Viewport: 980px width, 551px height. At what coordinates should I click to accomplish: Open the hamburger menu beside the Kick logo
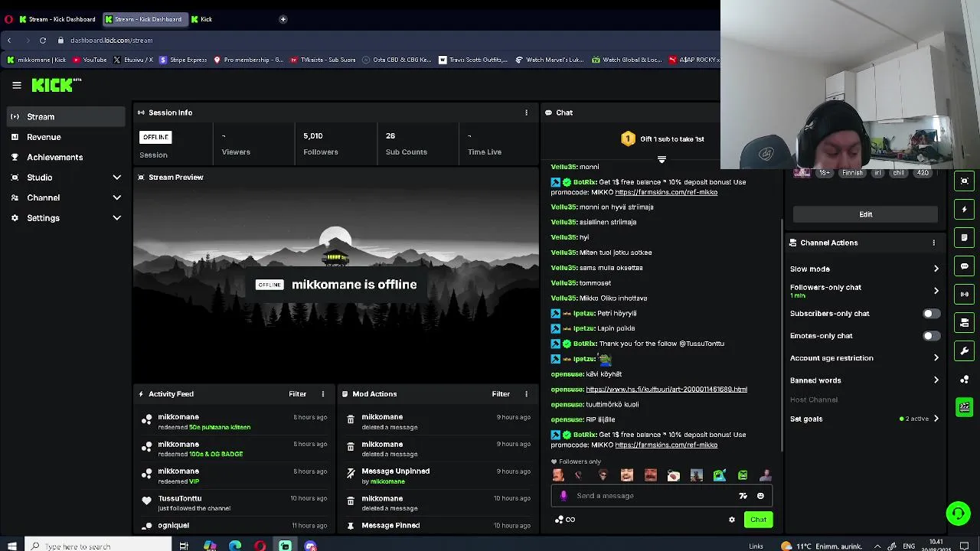point(16,86)
